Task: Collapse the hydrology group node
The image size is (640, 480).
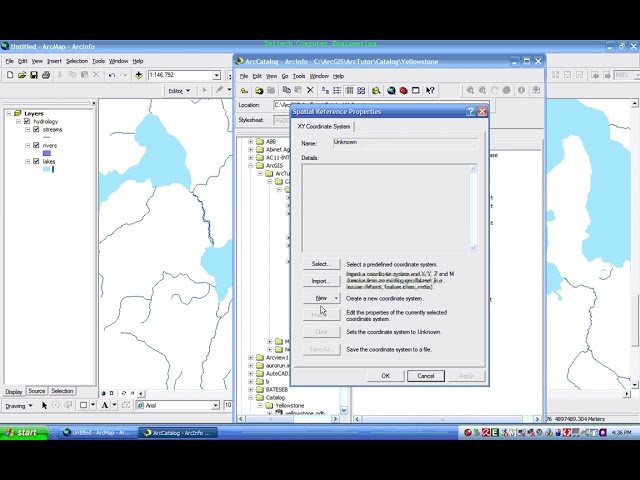Action: click(18, 121)
